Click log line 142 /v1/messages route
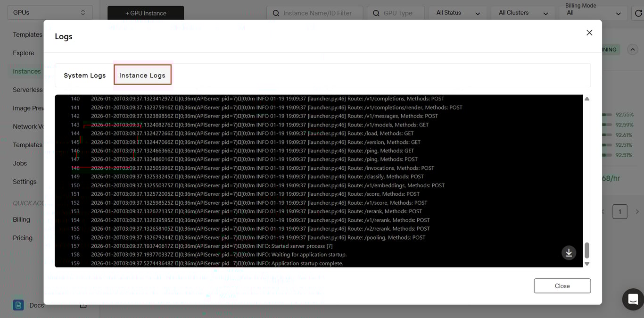This screenshot has height=318, width=644. pos(264,116)
